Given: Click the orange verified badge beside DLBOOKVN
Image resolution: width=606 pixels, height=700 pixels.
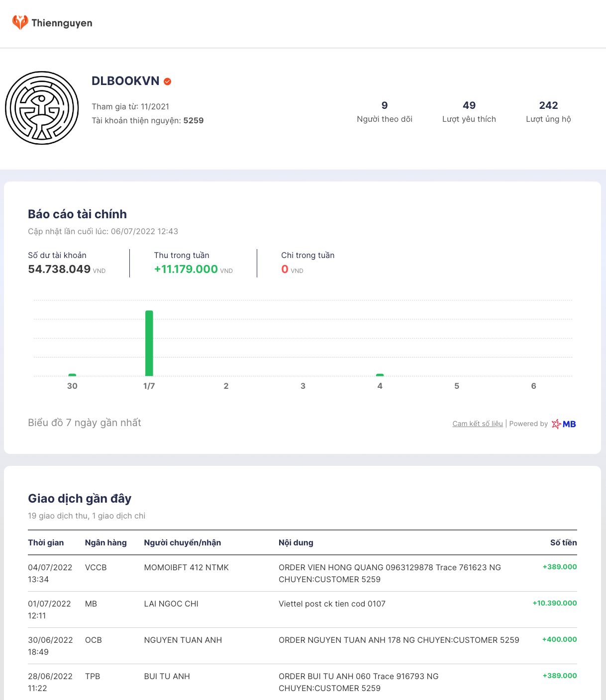Looking at the screenshot, I should coord(168,82).
